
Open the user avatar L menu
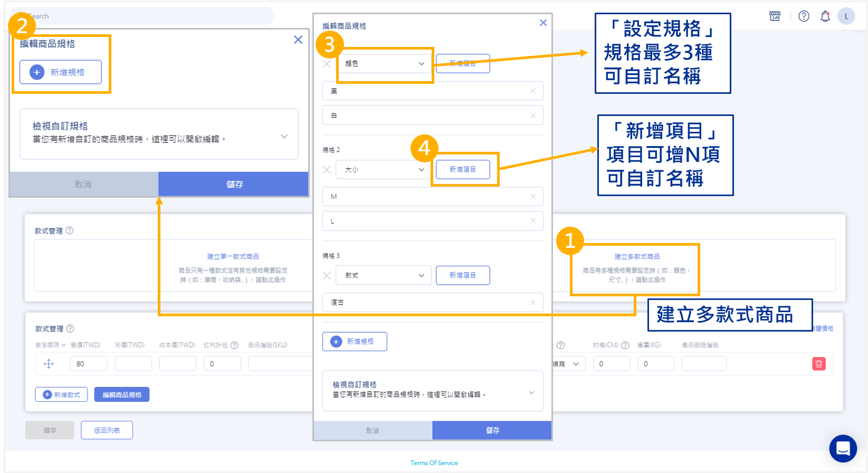point(846,16)
